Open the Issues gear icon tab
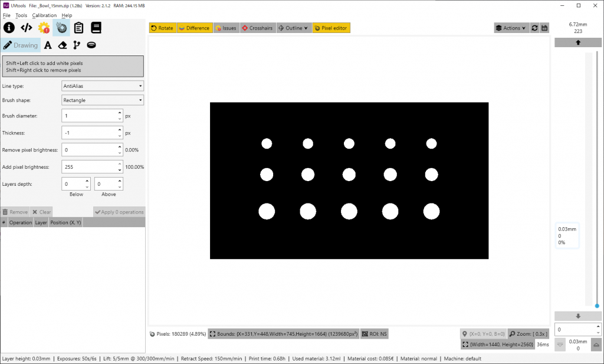604x364 pixels. [x=44, y=28]
